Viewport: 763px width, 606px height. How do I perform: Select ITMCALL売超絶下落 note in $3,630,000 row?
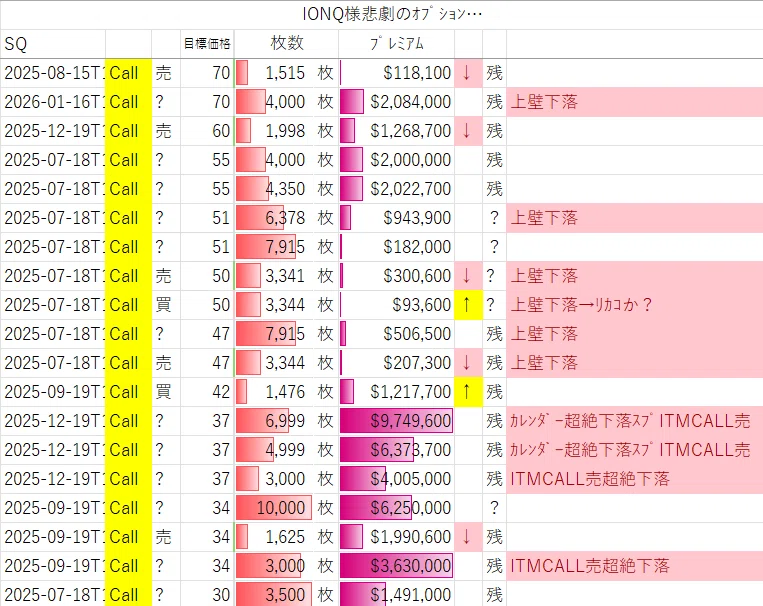(x=635, y=566)
